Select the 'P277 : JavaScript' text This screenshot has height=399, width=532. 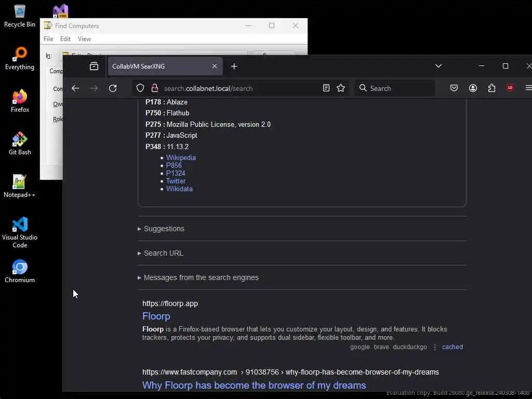[x=171, y=136]
